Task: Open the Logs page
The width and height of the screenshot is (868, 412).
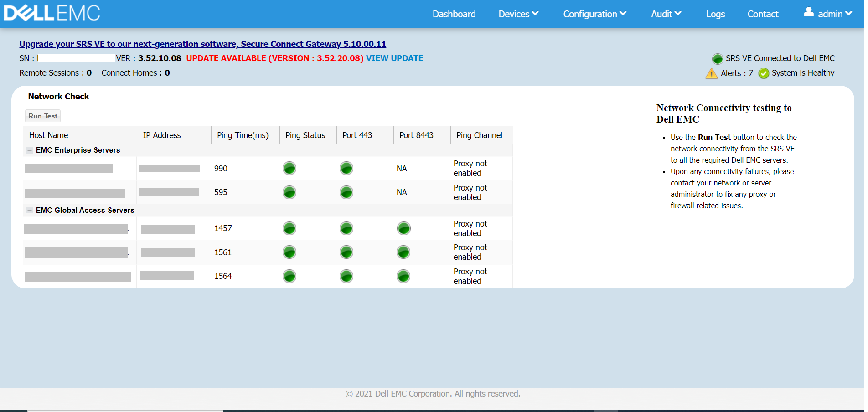Action: 715,14
